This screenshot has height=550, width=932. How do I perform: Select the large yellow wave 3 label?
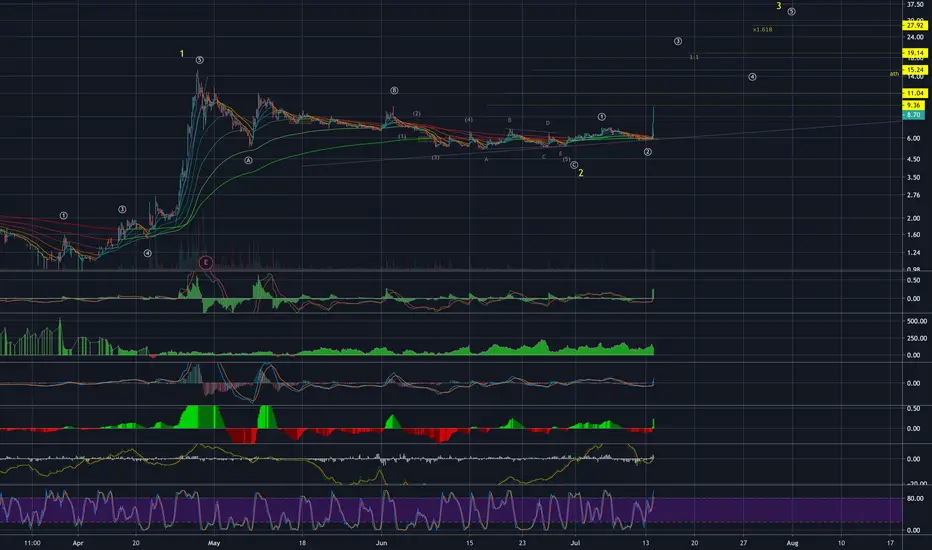click(779, 6)
